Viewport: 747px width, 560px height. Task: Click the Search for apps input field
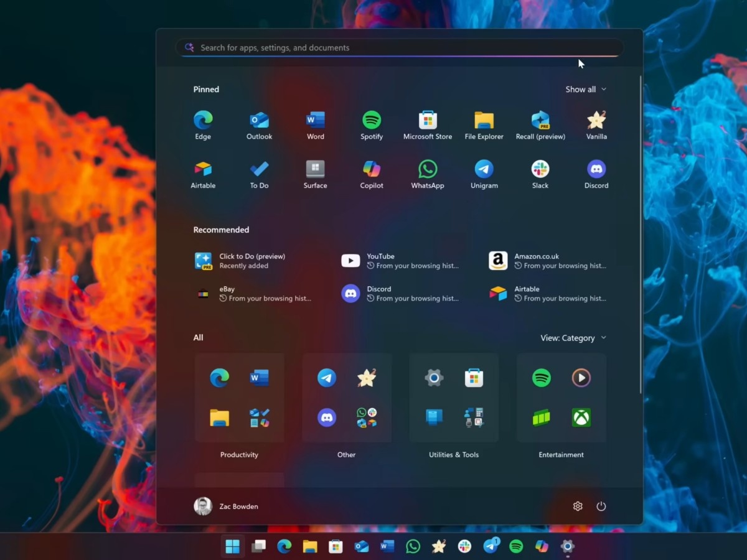pos(398,47)
